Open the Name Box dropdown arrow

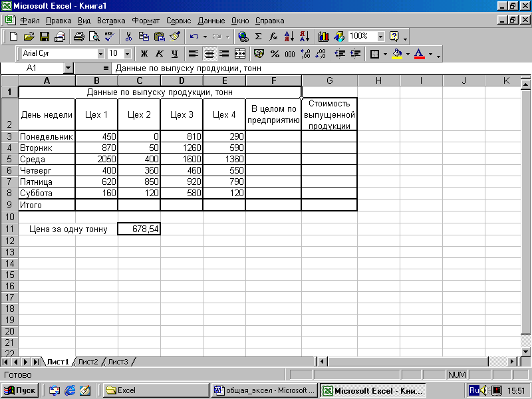point(68,68)
